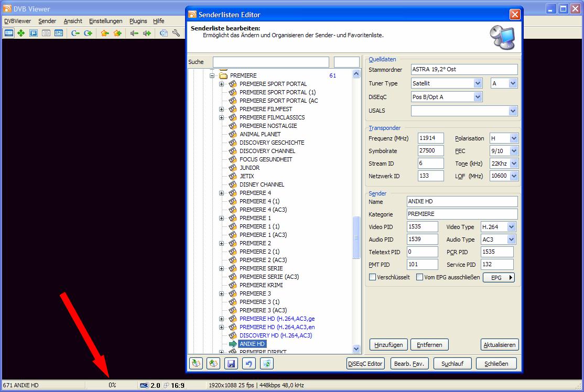Click the channel icon beside DISNEY CHANNEL

click(x=233, y=184)
